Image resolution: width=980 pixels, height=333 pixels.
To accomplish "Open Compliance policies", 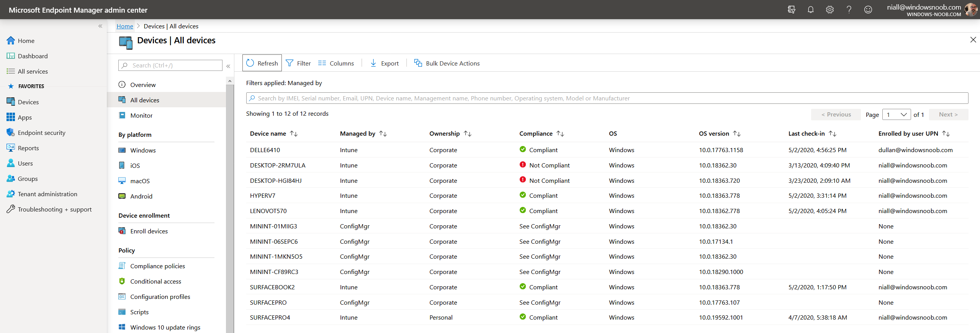I will click(152, 266).
